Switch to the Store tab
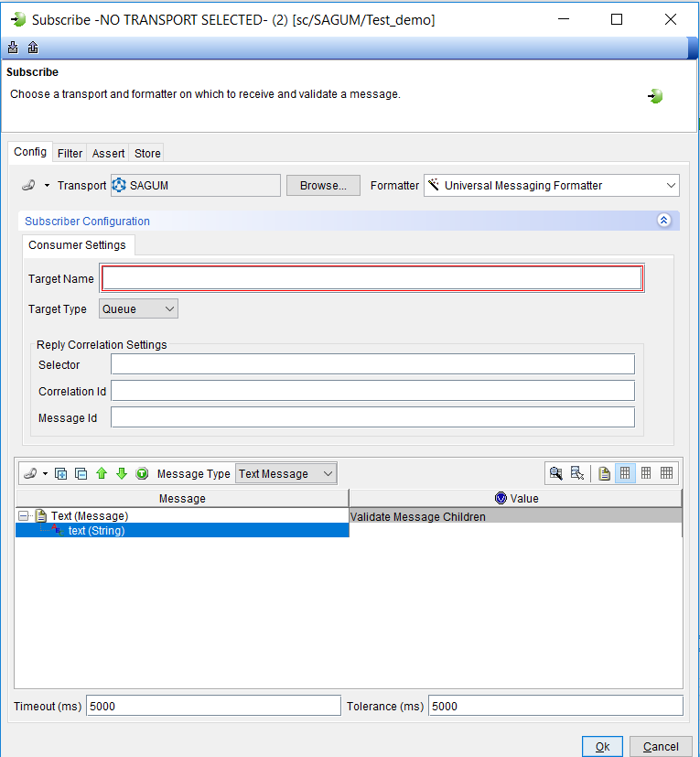 pyautogui.click(x=147, y=153)
